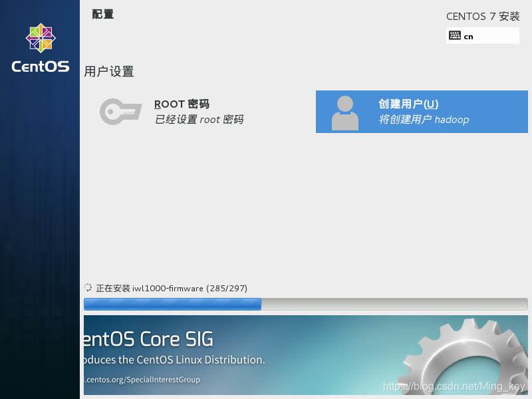Click the 配置 title text
The height and width of the screenshot is (399, 532).
click(103, 14)
